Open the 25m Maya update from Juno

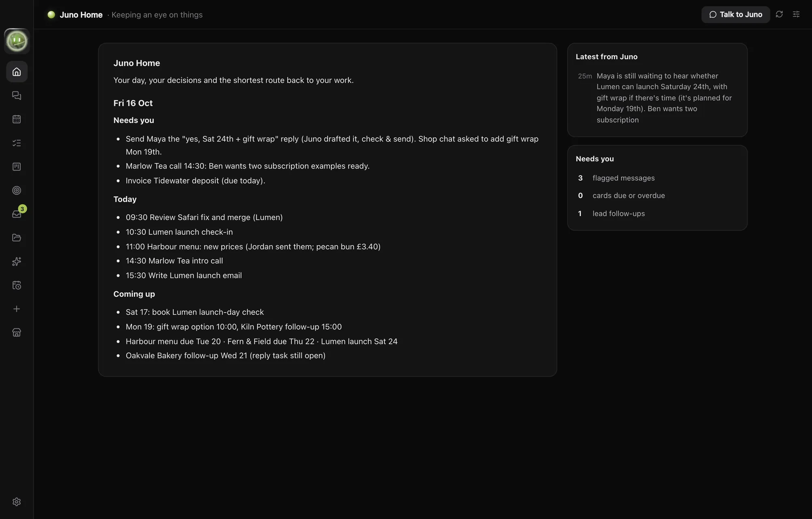[x=657, y=98]
